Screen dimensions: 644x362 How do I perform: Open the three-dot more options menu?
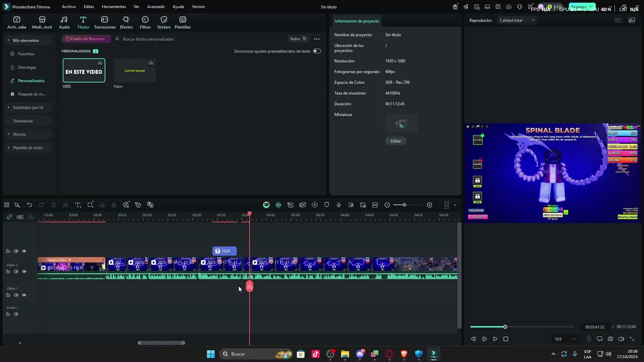[x=316, y=39]
